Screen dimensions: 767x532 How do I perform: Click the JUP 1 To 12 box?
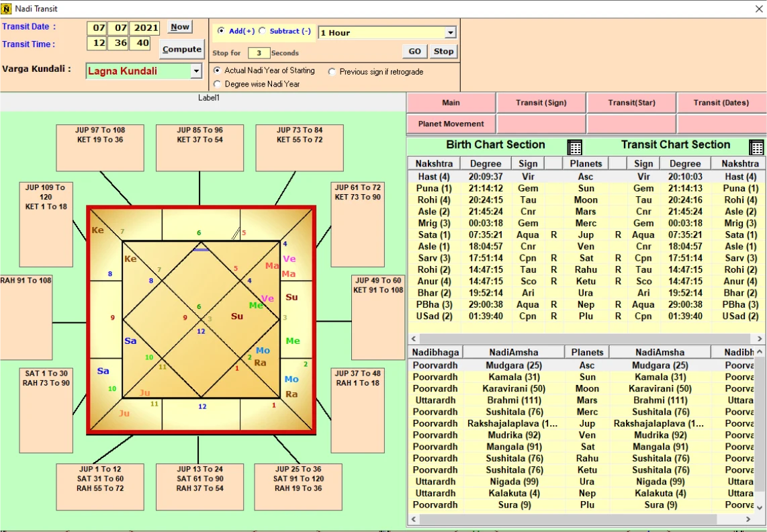coord(100,487)
